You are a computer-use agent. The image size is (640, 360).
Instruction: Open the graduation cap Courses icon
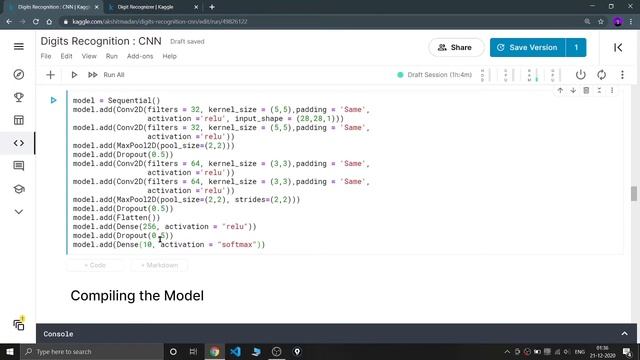[19, 189]
